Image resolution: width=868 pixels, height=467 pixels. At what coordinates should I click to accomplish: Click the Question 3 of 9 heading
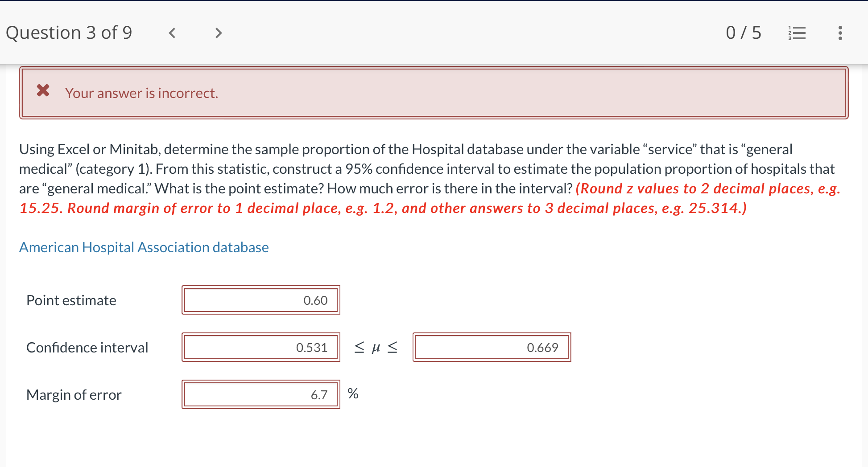(69, 32)
